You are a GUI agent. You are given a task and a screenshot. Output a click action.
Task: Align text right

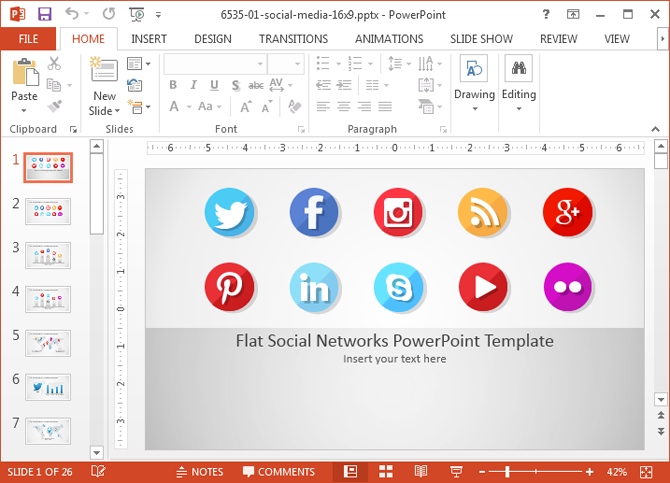(364, 106)
